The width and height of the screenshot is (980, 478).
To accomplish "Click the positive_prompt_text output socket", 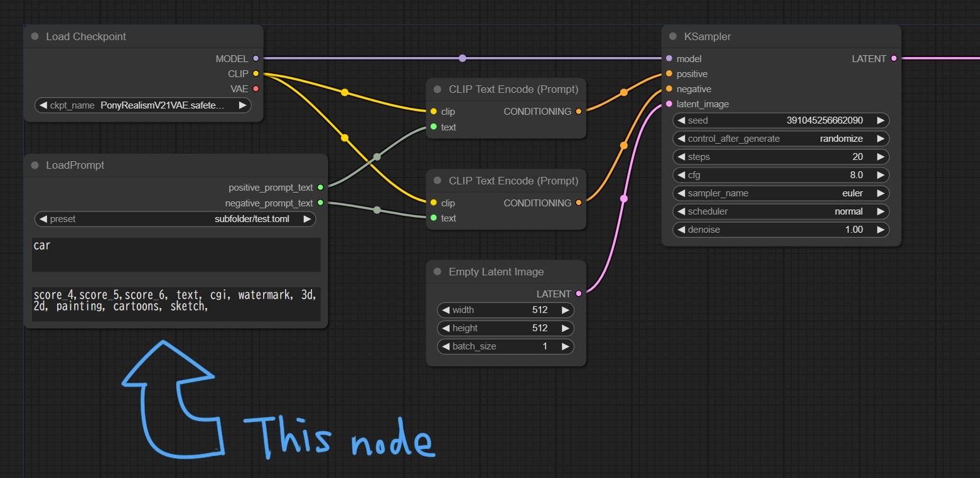I will click(x=320, y=187).
